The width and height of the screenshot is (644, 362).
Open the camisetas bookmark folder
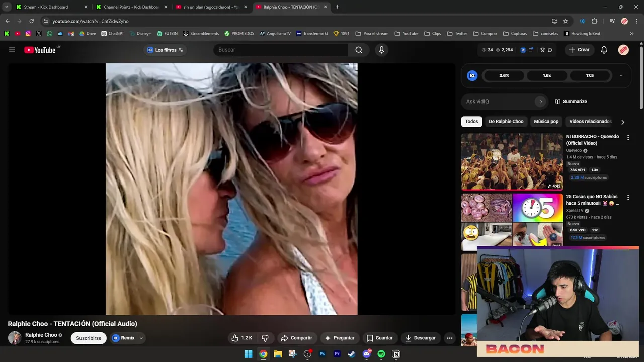[x=545, y=34]
